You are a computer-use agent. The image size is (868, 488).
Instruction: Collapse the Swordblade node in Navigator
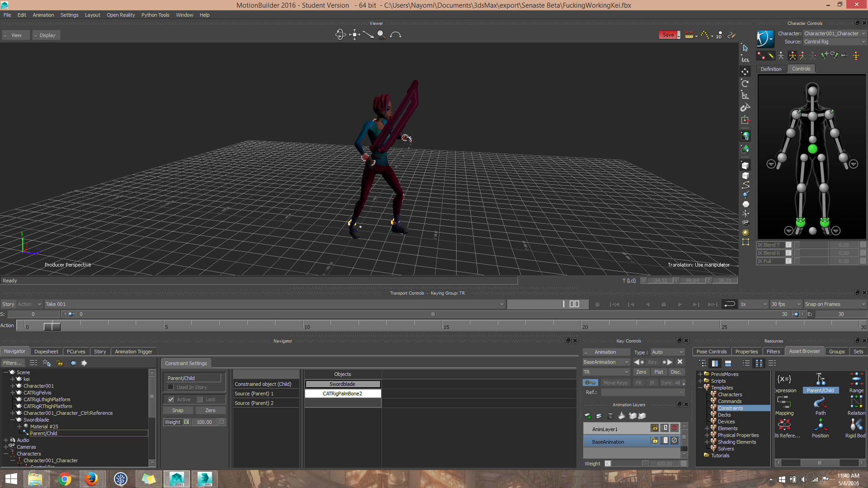(13, 420)
